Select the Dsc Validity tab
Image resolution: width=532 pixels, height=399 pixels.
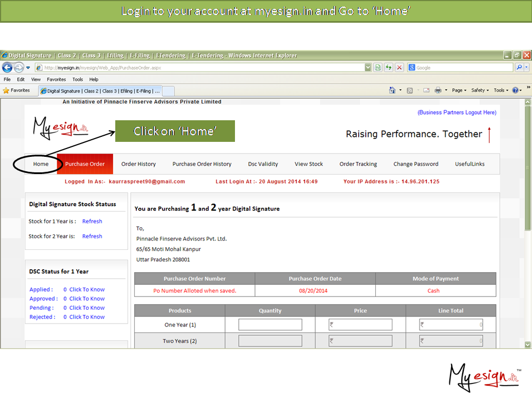263,164
